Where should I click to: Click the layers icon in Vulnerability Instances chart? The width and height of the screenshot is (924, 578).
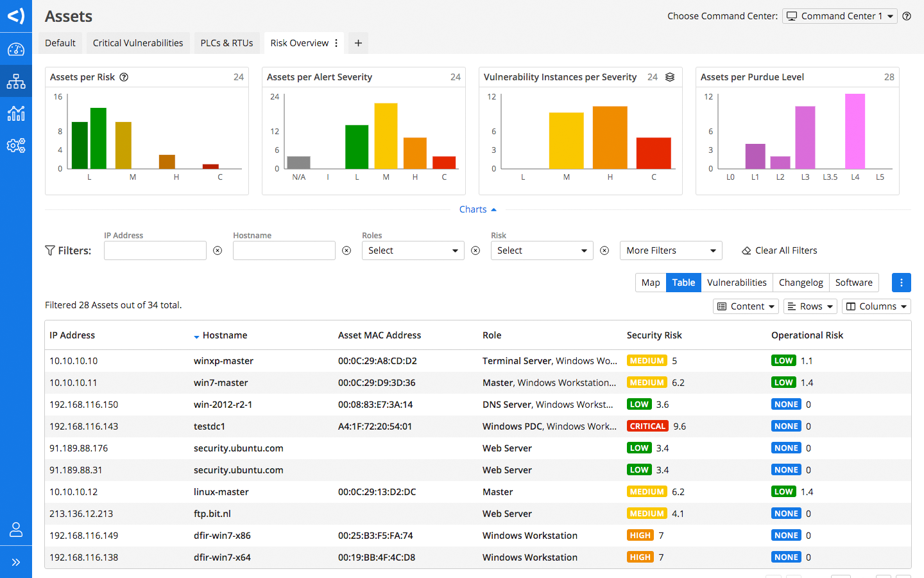[x=670, y=77]
